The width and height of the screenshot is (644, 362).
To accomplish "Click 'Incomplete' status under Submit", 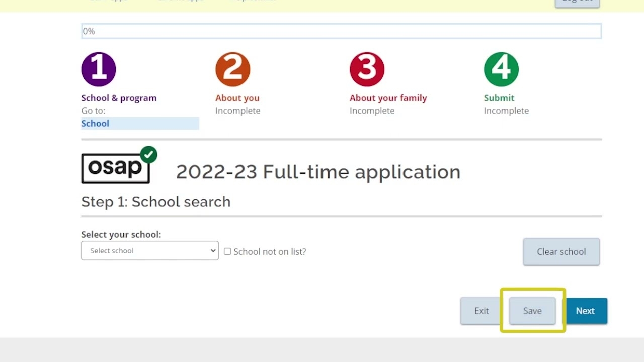I will click(x=506, y=111).
